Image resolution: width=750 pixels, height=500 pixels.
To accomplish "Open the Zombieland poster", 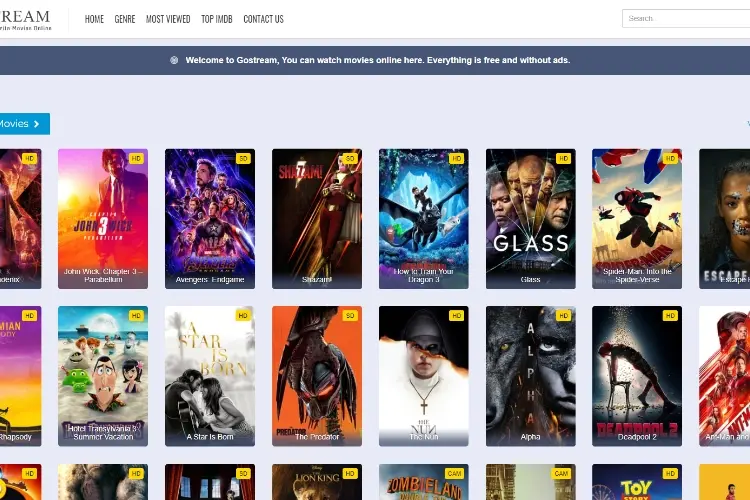I will coord(424,482).
